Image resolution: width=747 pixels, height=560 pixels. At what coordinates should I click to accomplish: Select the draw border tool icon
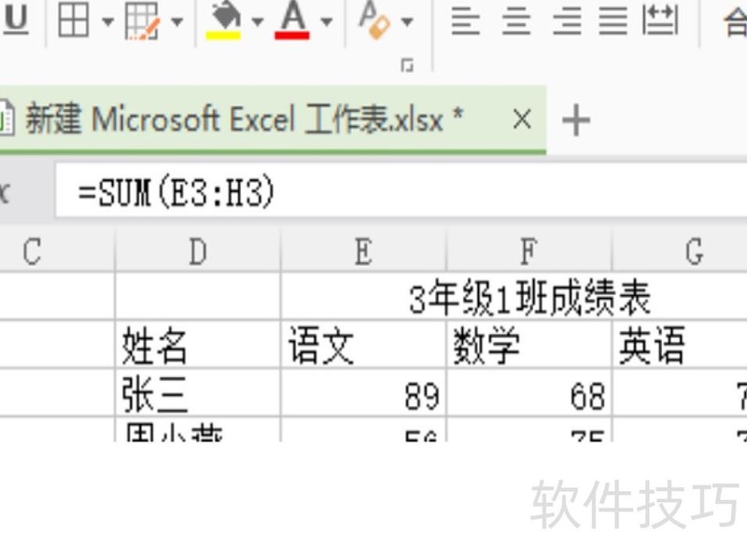(142, 19)
